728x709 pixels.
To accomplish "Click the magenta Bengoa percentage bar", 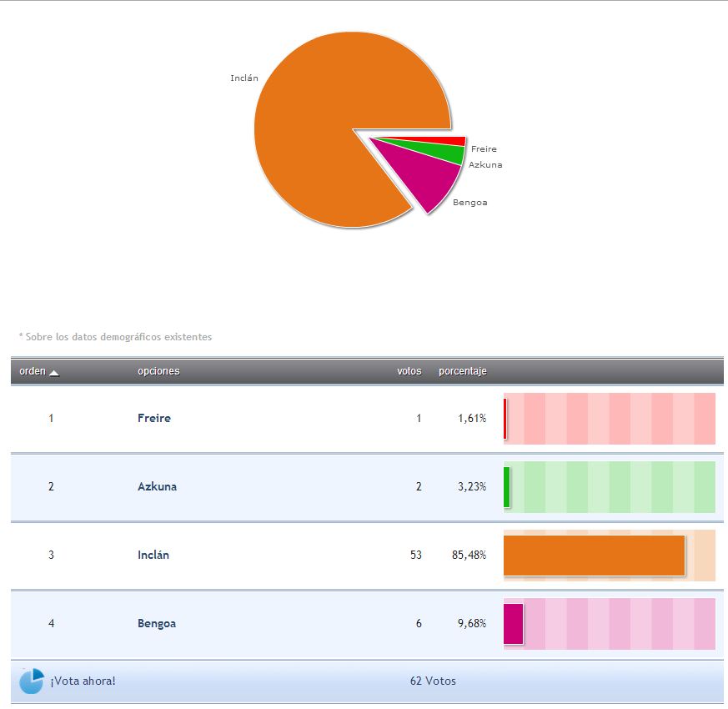I will [513, 624].
